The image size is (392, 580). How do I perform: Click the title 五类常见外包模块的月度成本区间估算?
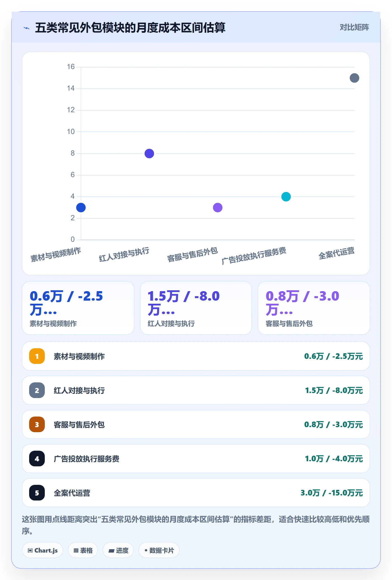(x=130, y=28)
